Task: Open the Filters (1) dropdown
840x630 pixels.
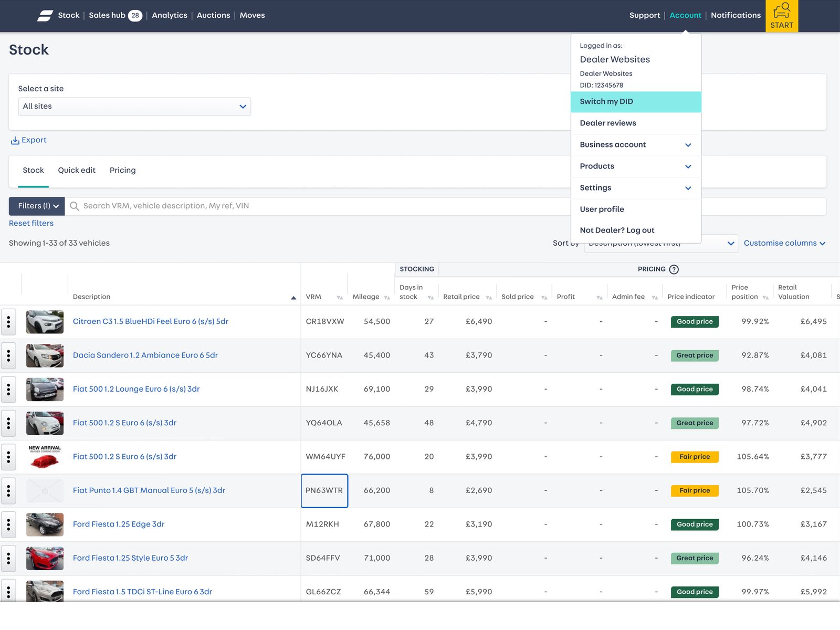Action: tap(37, 206)
